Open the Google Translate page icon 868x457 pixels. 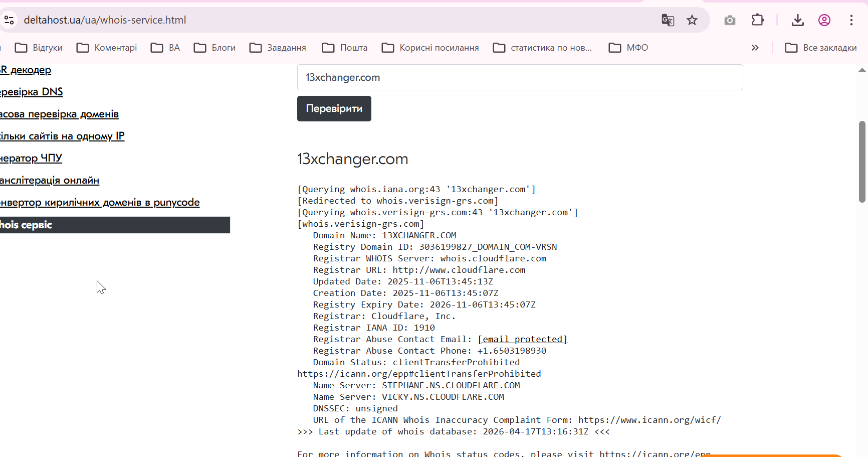(x=668, y=20)
